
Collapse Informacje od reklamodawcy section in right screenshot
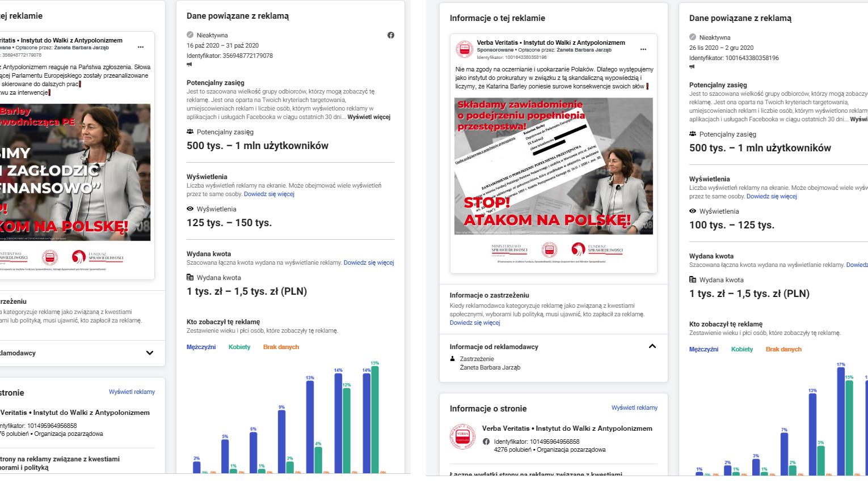pyautogui.click(x=652, y=346)
